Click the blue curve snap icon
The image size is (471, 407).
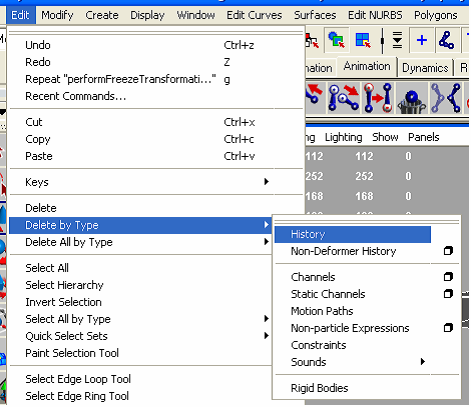[x=447, y=40]
